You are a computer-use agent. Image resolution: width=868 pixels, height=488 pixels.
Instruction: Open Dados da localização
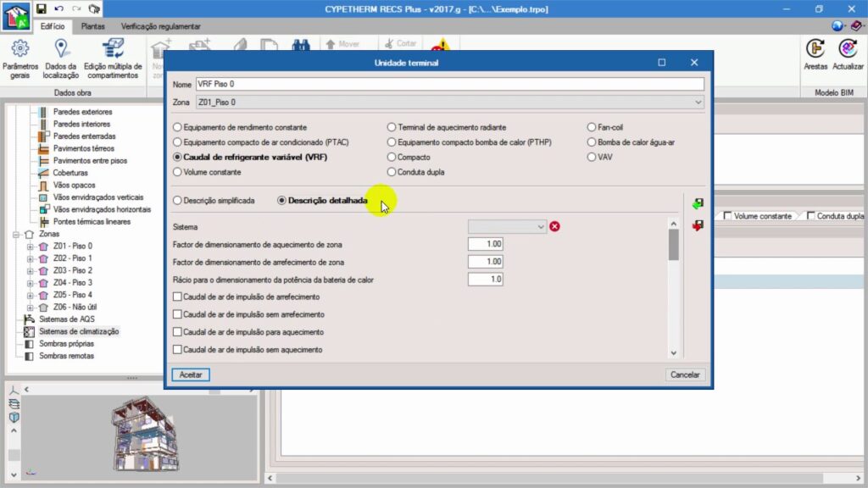(60, 58)
